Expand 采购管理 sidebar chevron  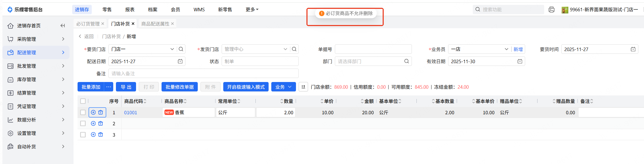click(63, 39)
